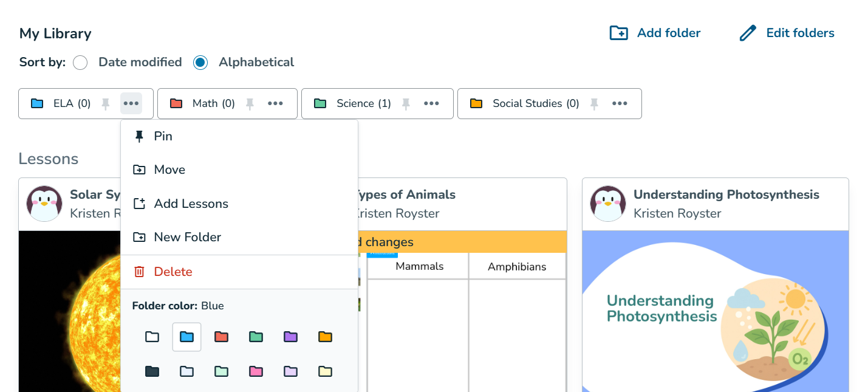868x392 pixels.
Task: Open the Social Studies (0) folder
Action: pos(536,103)
